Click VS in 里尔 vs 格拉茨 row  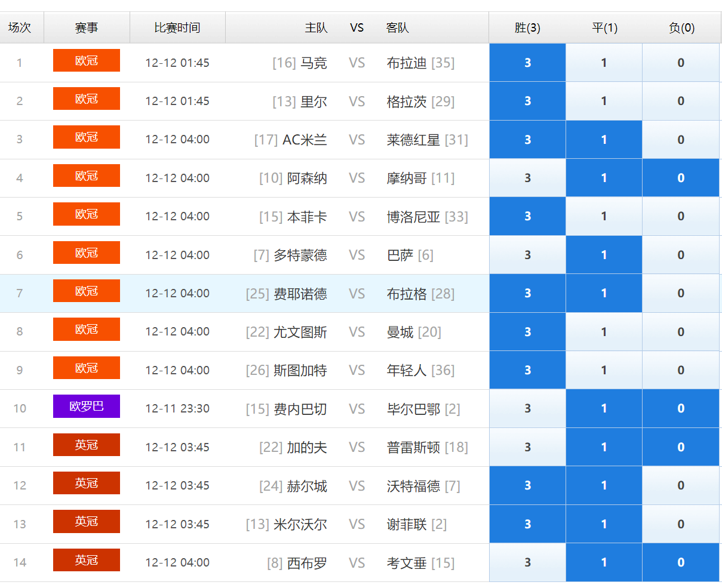tap(357, 101)
